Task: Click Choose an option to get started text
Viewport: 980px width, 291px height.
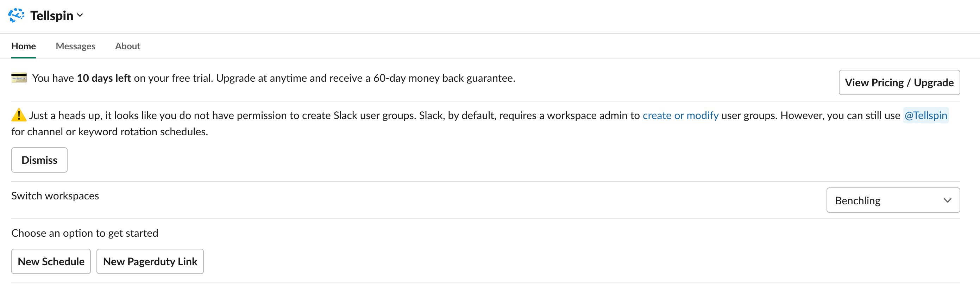Action: tap(85, 233)
